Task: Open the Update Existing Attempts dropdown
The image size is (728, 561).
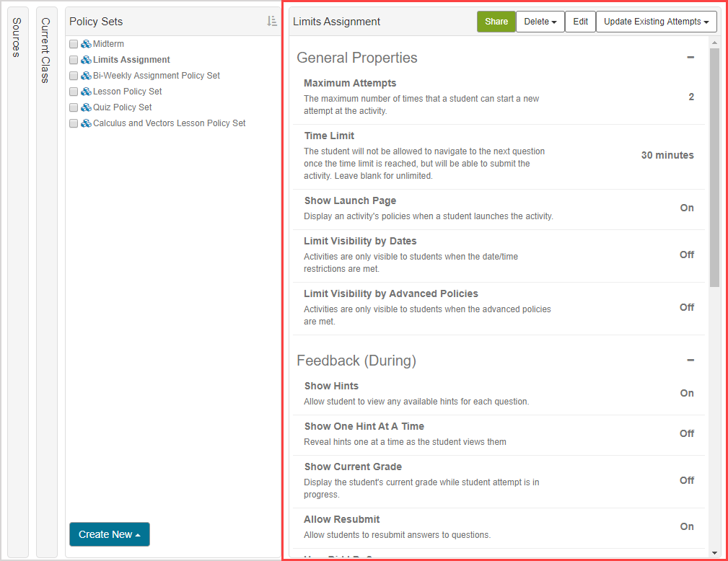Action: [x=656, y=22]
